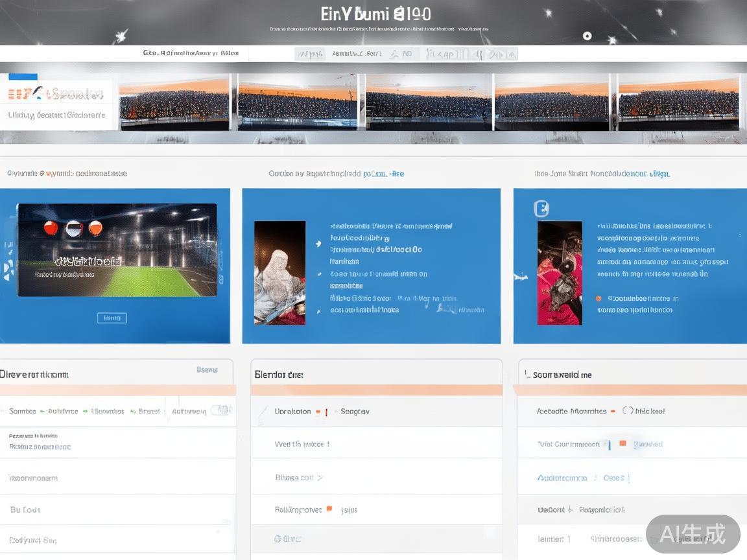Select the 'Sonntes' tab in the left list
This screenshot has height=560, width=747.
click(x=23, y=412)
